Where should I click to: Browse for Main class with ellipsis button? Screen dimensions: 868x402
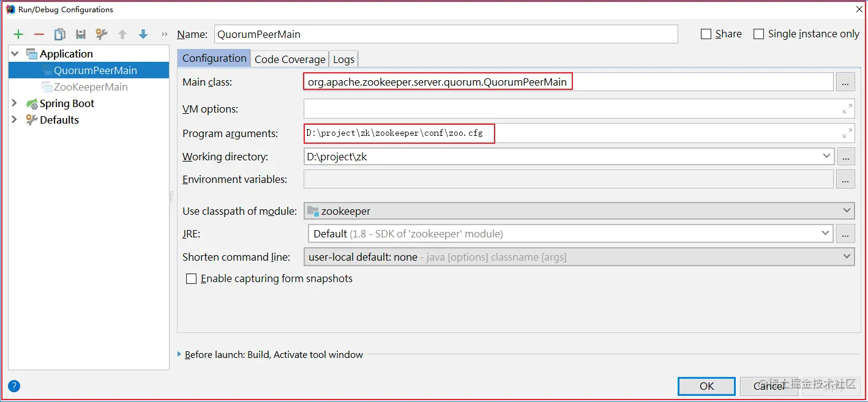(845, 82)
